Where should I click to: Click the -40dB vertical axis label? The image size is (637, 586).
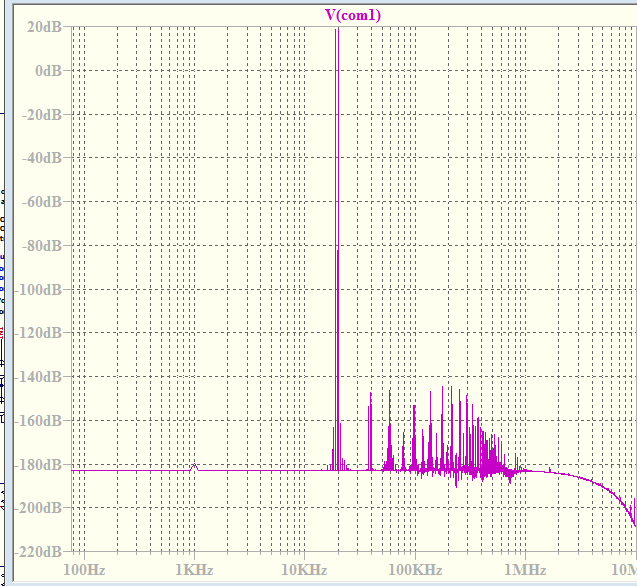point(41,158)
